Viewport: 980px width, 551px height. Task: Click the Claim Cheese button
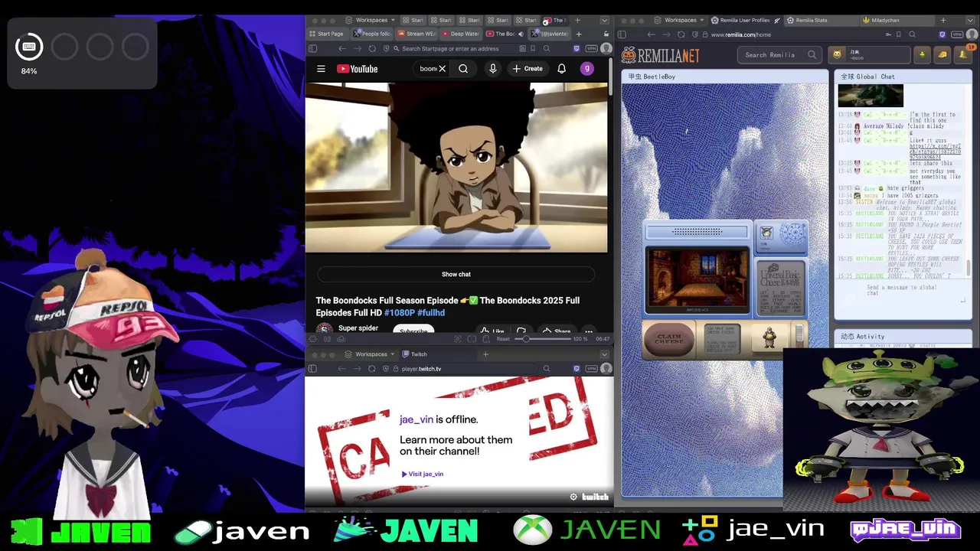(669, 339)
